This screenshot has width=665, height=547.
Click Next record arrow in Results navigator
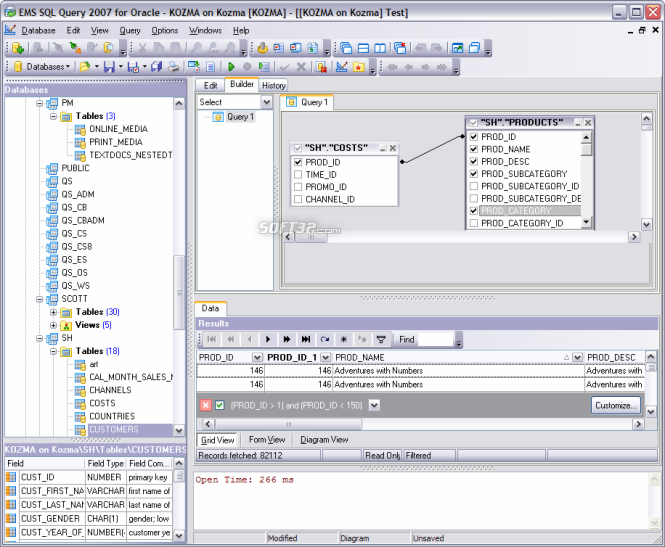(268, 339)
